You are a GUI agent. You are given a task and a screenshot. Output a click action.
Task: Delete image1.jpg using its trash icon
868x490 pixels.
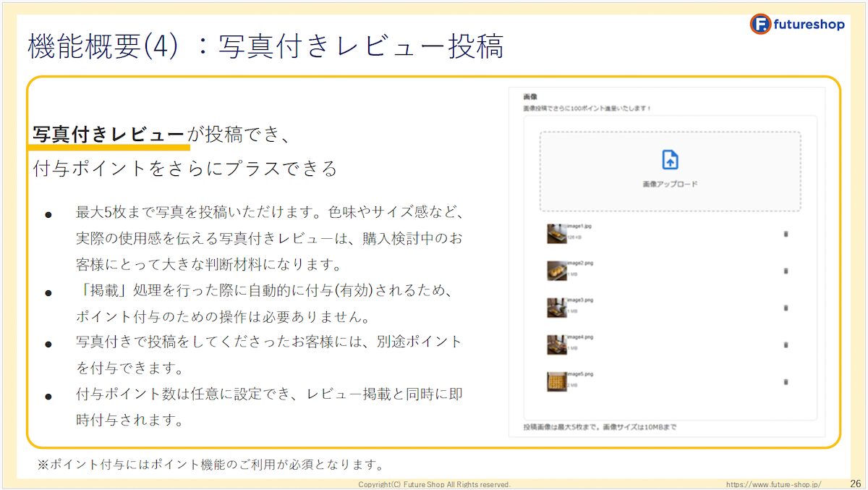[x=784, y=235]
